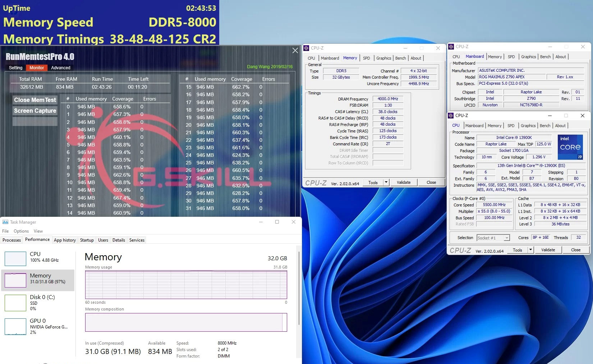
Task: Click the Task Manager title bar icon
Action: pyautogui.click(x=5, y=222)
